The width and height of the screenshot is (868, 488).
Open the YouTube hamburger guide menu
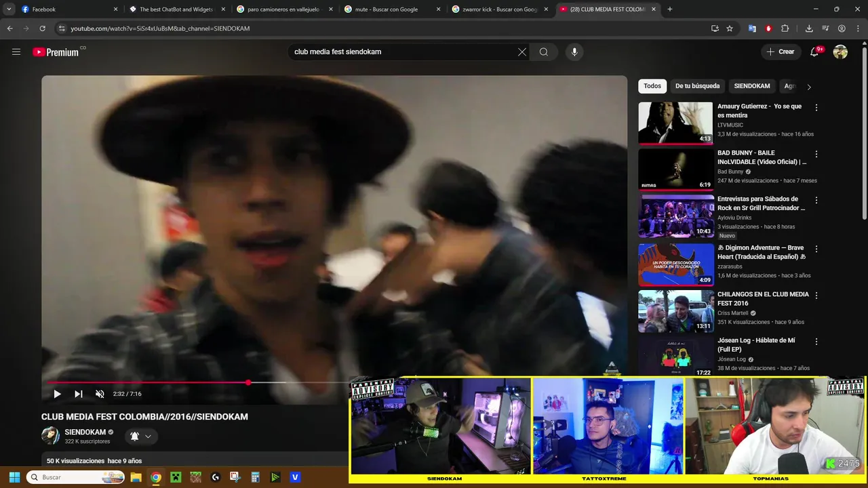pos(16,52)
